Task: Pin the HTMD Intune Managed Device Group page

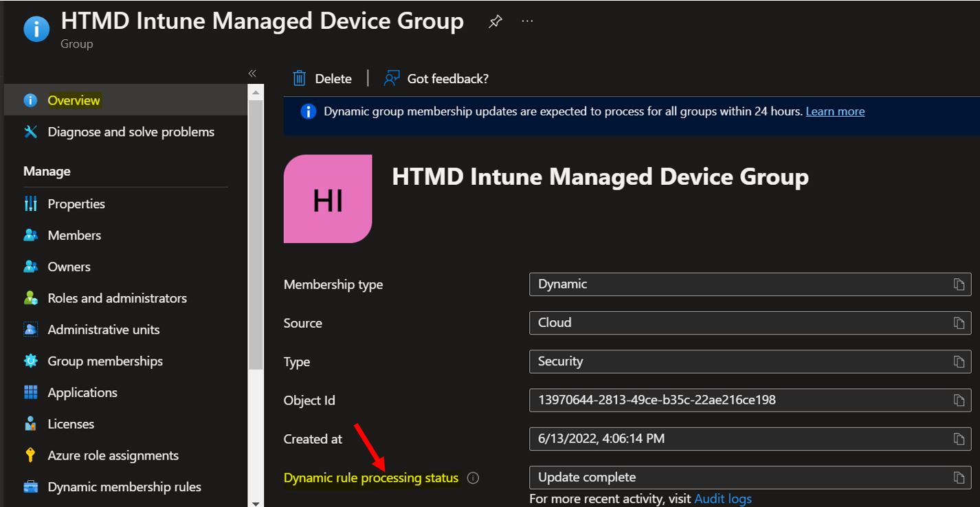Action: coord(494,21)
